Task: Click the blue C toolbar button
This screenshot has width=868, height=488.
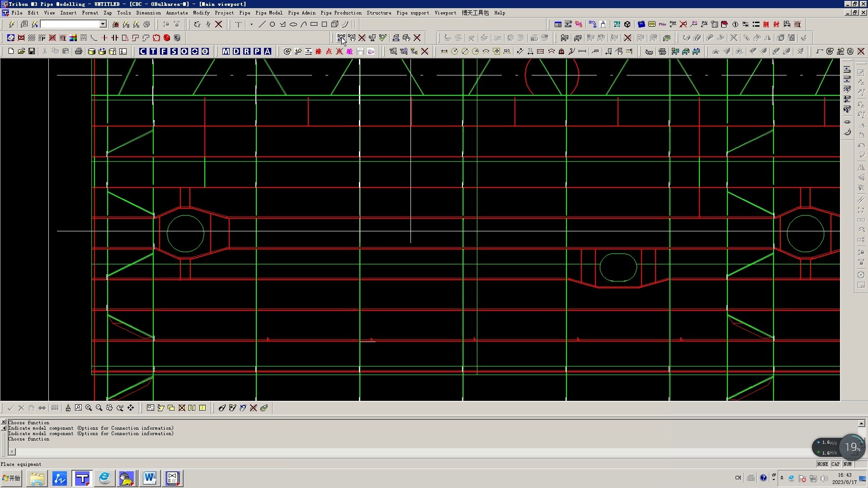Action: 143,52
